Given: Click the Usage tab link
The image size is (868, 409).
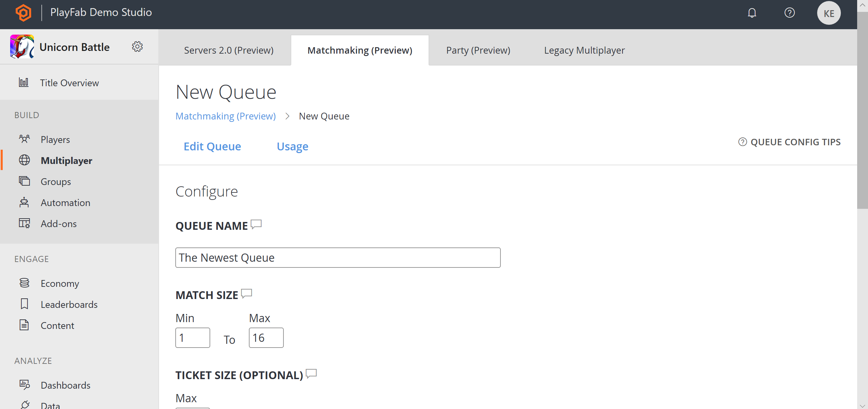Looking at the screenshot, I should [x=293, y=146].
